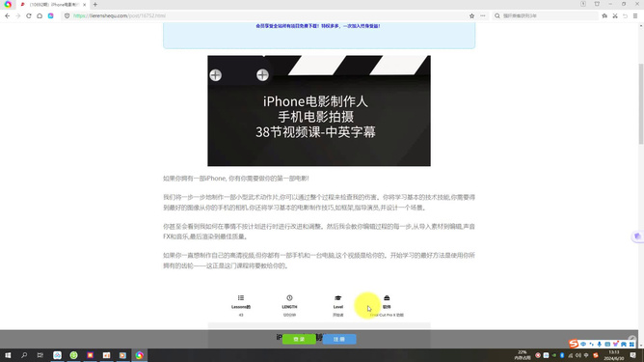
Task: Click the green round taskbar app icon
Action: click(x=73, y=355)
